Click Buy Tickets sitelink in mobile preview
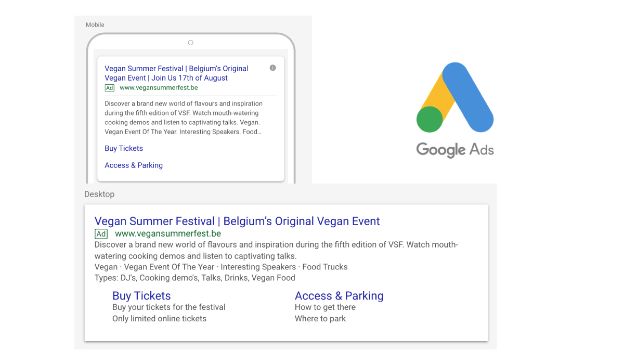Screen dimensions: 624x364 (x=124, y=148)
